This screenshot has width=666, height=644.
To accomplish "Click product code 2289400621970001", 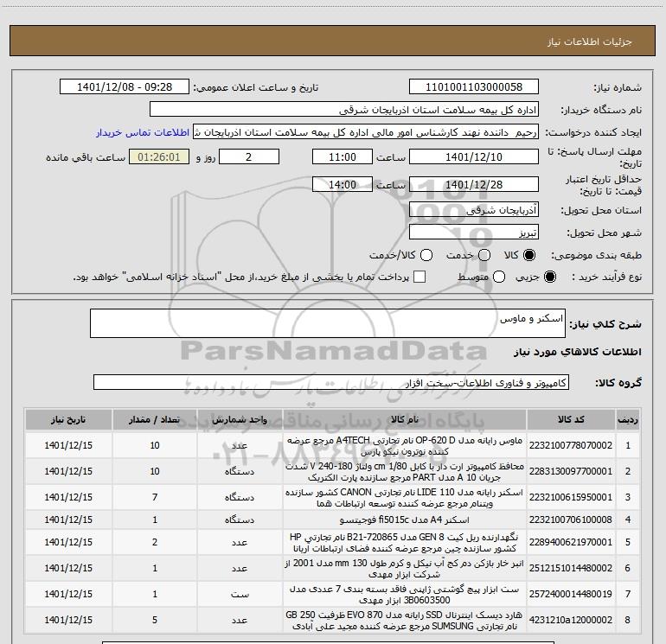I will point(571,542).
